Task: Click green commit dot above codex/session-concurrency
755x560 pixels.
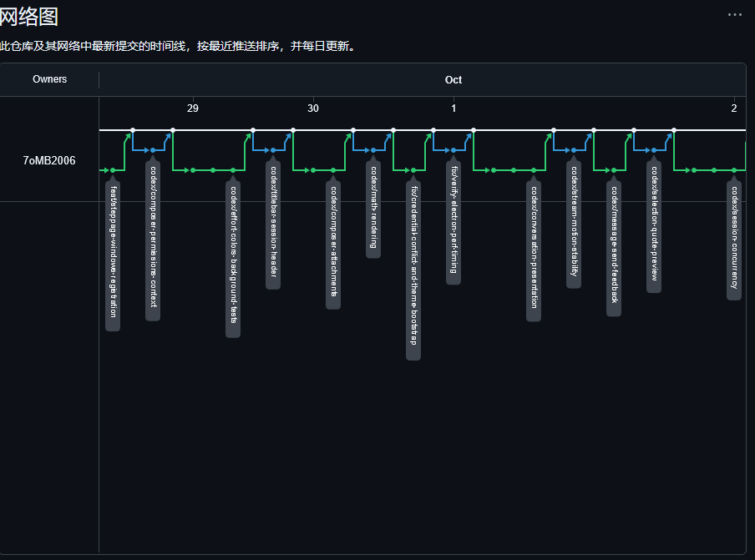Action: point(734,170)
